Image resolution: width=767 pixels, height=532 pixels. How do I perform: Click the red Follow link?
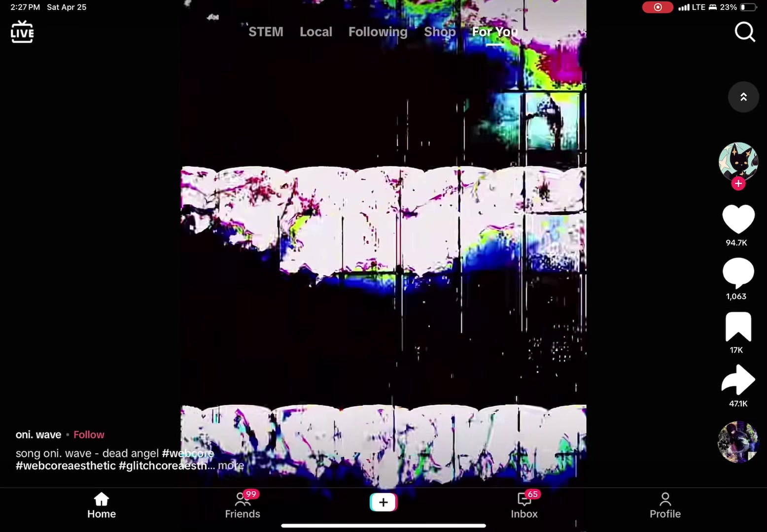point(89,434)
